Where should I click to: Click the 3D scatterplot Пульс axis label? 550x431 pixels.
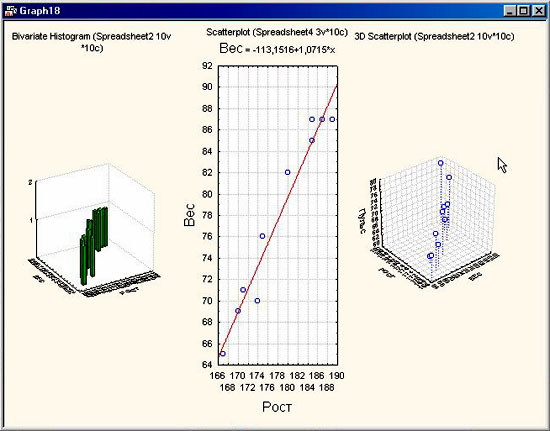point(363,221)
